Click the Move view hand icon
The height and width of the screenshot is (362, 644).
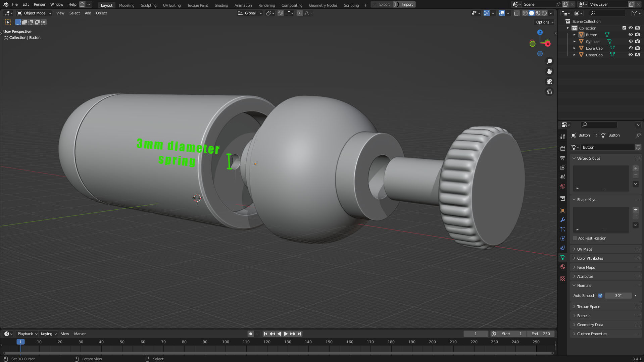pyautogui.click(x=549, y=71)
